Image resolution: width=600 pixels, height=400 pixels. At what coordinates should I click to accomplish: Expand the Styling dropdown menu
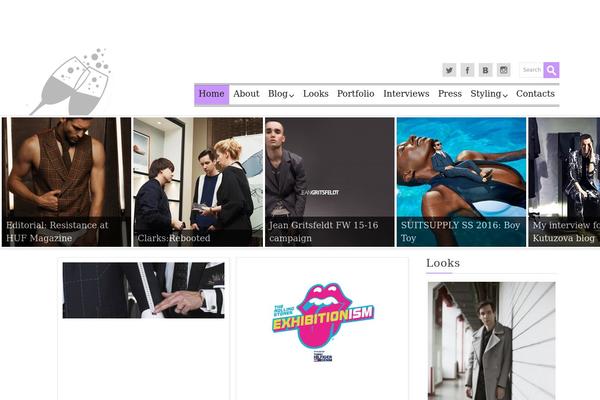(489, 94)
